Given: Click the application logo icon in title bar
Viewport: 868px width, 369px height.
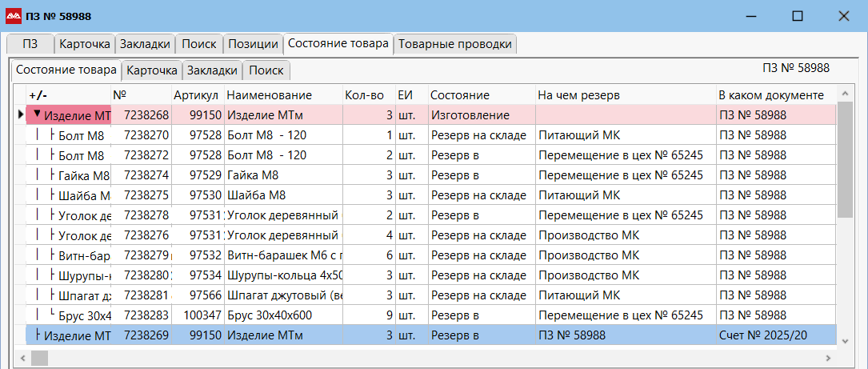Looking at the screenshot, I should point(14,15).
